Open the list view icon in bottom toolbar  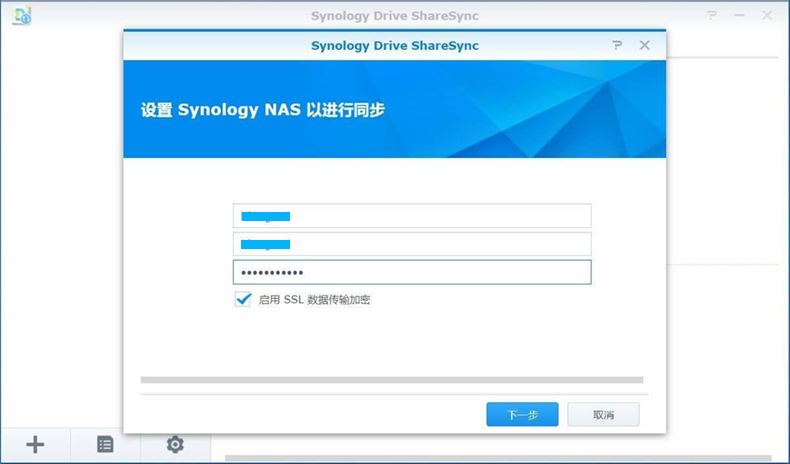tap(105, 445)
